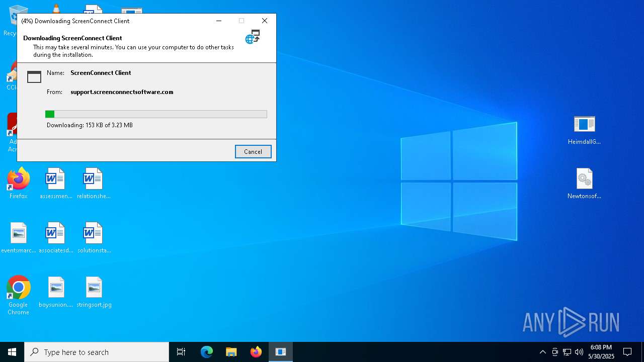Select the ScreenConnect Client name value

tap(101, 73)
